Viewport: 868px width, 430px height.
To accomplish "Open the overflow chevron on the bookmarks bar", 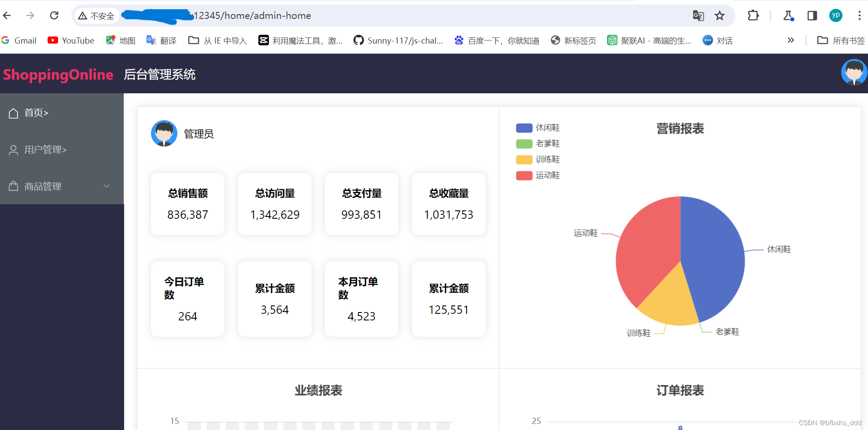I will 790,40.
